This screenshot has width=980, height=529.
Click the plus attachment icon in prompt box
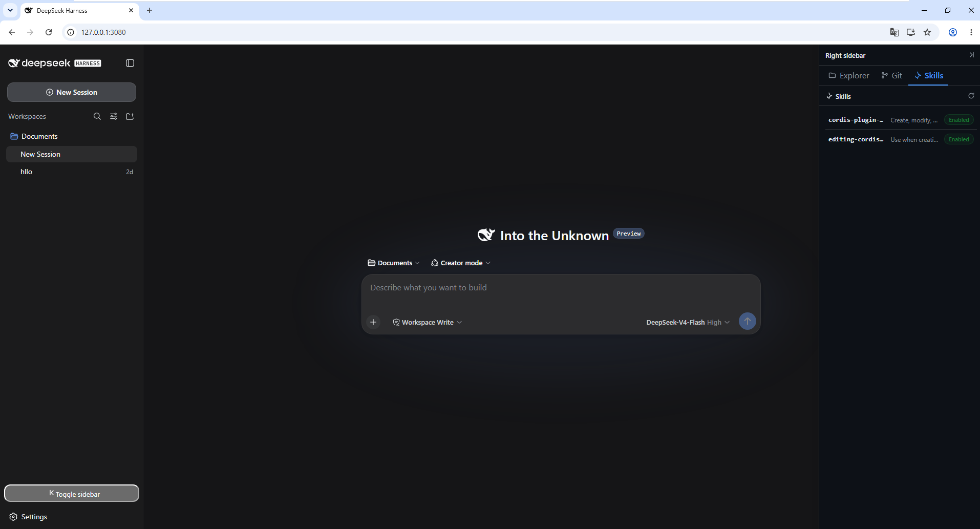tap(373, 322)
